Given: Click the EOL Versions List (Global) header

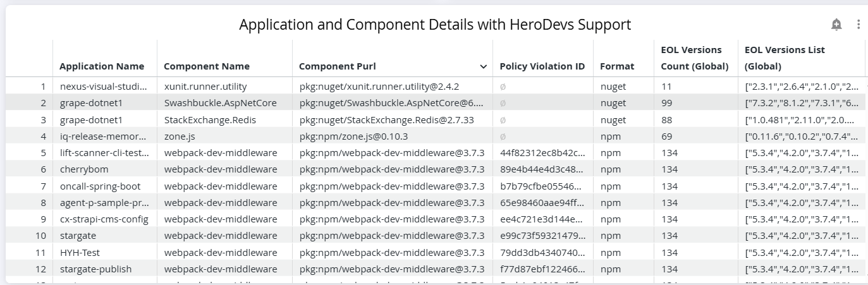Looking at the screenshot, I should click(x=785, y=58).
